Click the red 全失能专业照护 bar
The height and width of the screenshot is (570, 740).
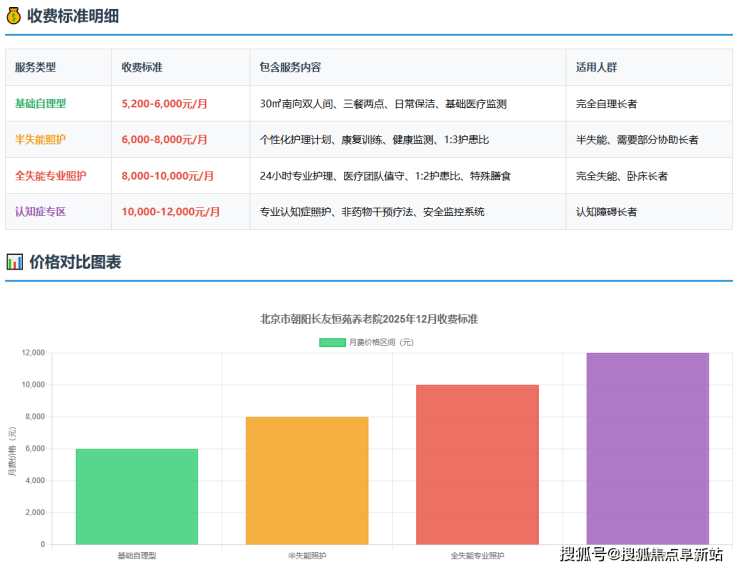pyautogui.click(x=477, y=464)
